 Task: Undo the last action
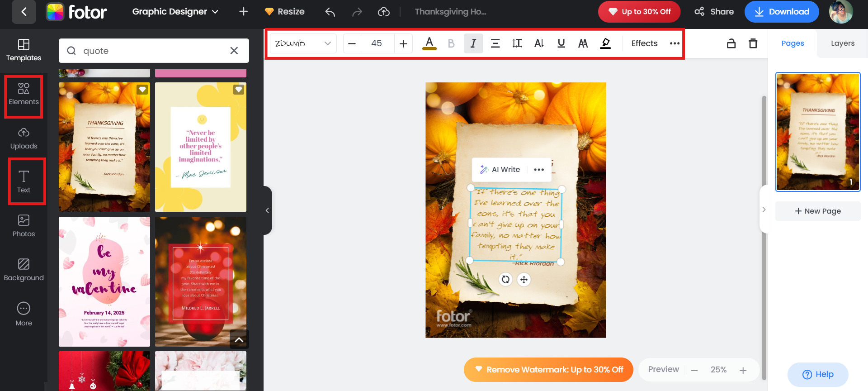[x=330, y=12]
